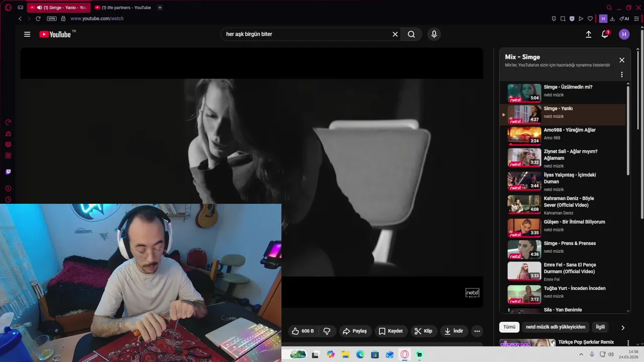644x362 pixels.
Task: Open Copilot from the taskbar
Action: coord(331,354)
